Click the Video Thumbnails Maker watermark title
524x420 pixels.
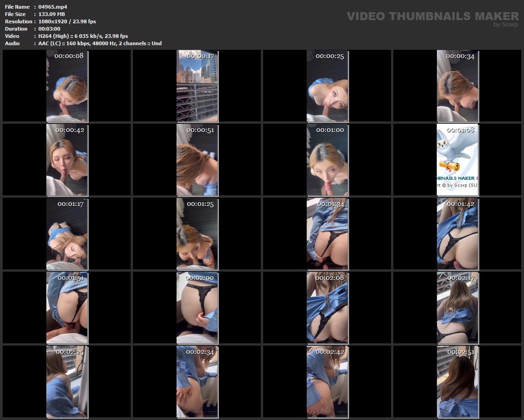point(432,16)
